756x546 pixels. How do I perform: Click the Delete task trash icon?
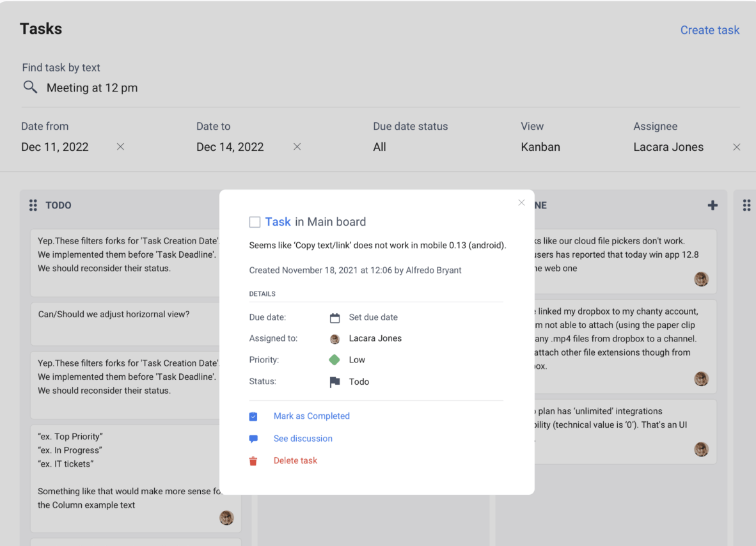pos(253,461)
